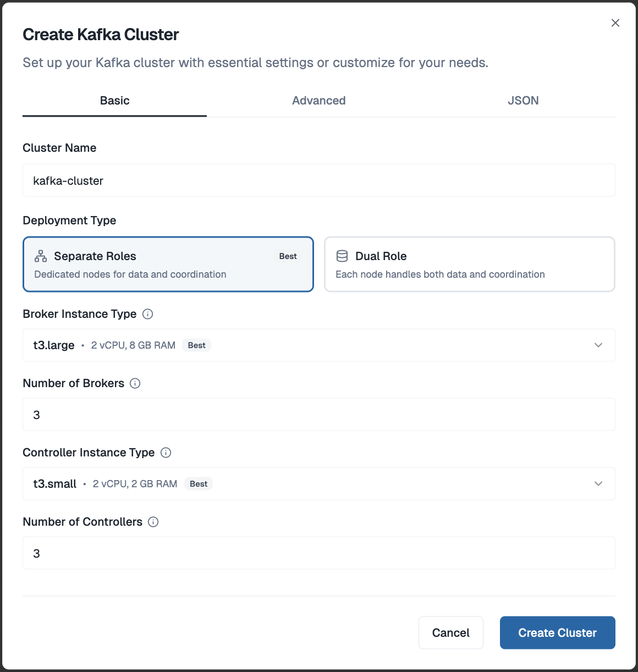638x672 pixels.
Task: Select the Dual Role deployment type
Action: 469,264
